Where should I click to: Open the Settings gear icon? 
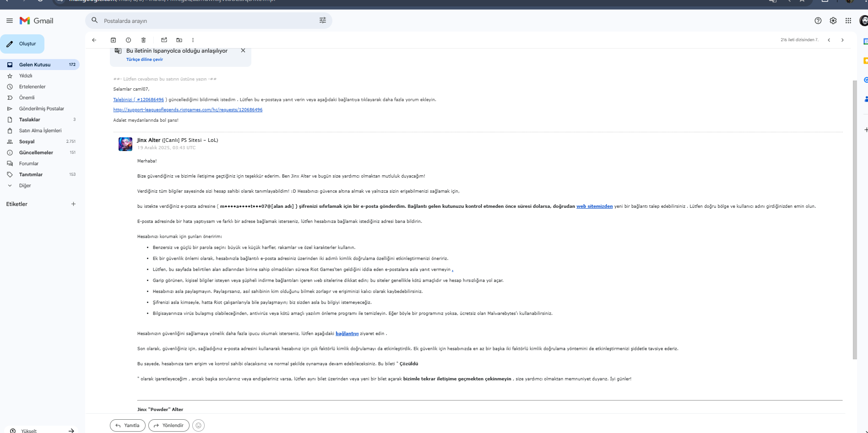833,21
